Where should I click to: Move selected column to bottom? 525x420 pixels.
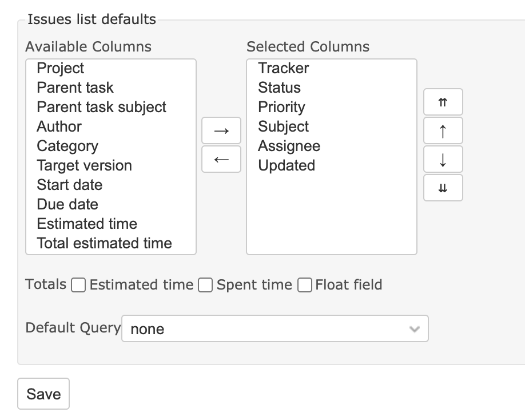(443, 188)
